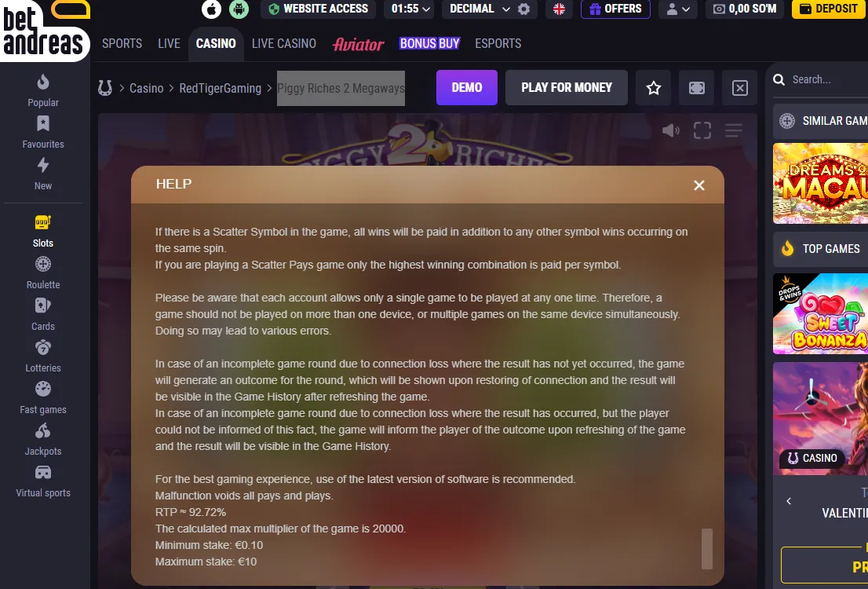Open the user account dropdown
The height and width of the screenshot is (589, 868).
click(678, 9)
